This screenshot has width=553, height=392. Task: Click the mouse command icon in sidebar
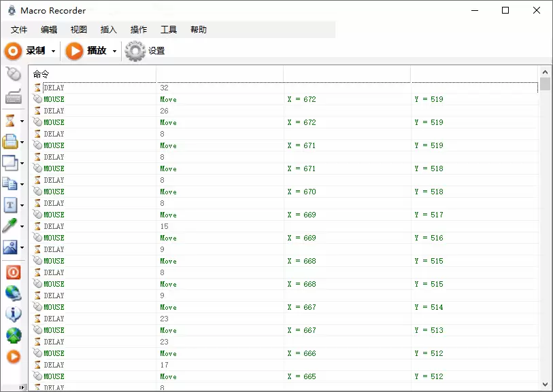coord(14,74)
